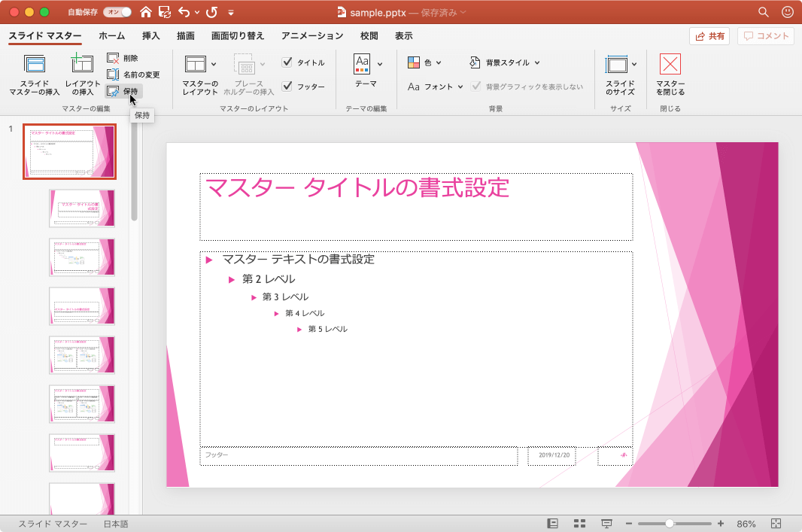Uncheck the タイトル checkbox
This screenshot has width=802, height=532.
tap(287, 62)
